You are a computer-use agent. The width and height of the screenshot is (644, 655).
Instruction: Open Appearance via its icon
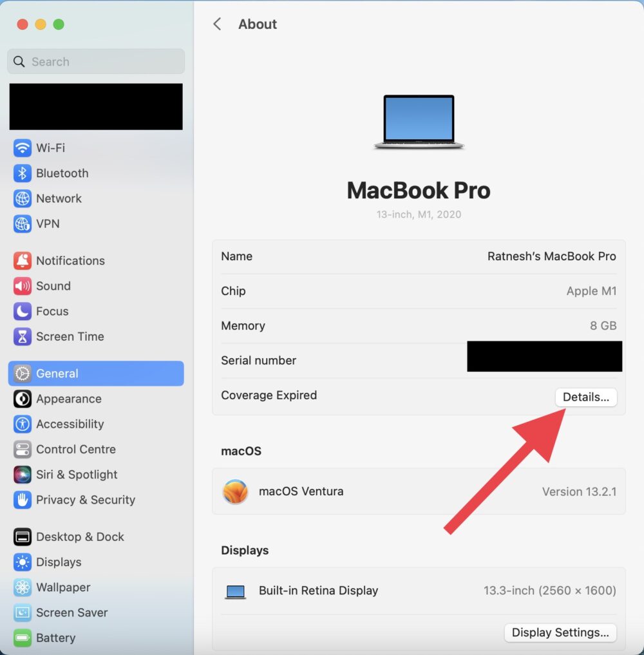tap(22, 399)
